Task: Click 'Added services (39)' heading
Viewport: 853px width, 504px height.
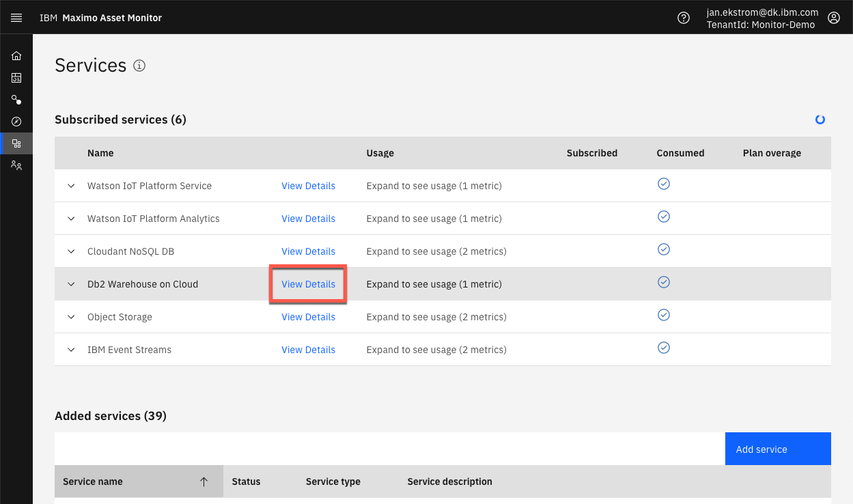Action: 111,416
